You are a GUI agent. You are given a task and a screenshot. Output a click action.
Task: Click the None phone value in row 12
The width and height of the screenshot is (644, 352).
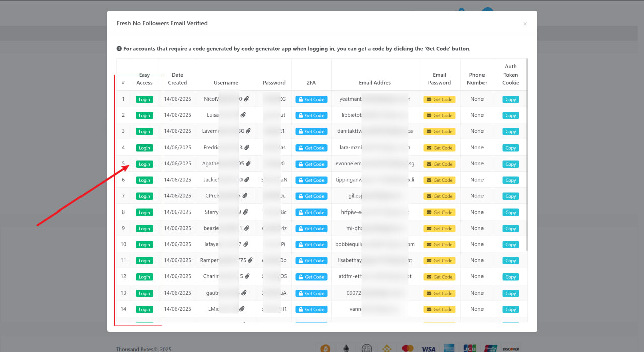[x=477, y=276]
